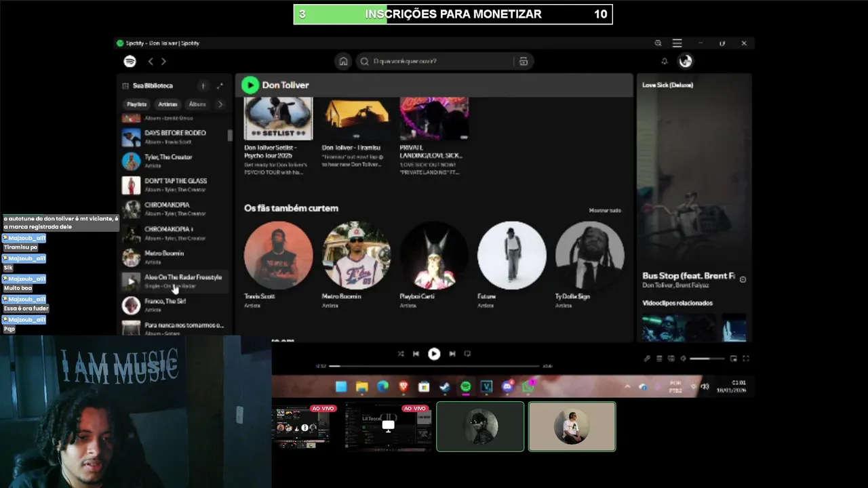The image size is (868, 488).
Task: Open the Metro Boomin artist card
Action: pos(356,264)
